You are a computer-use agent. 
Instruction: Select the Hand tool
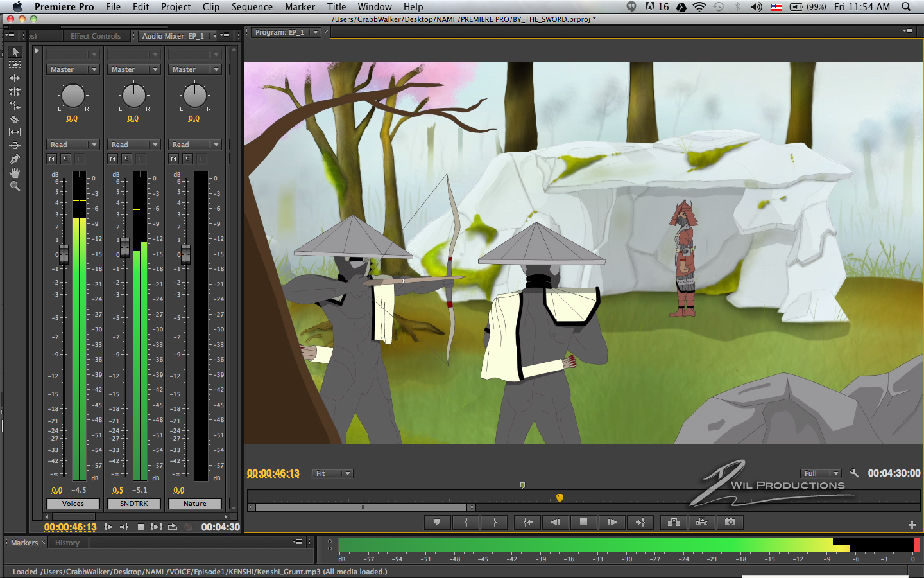pos(15,173)
